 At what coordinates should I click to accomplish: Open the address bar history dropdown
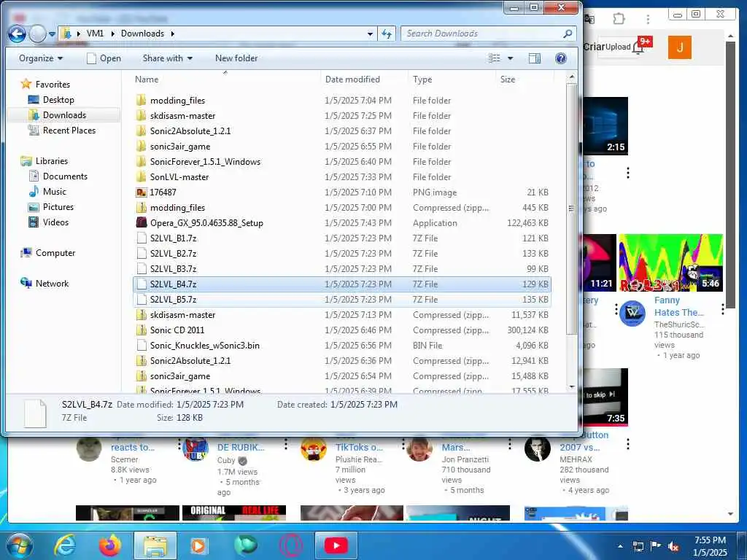[370, 34]
